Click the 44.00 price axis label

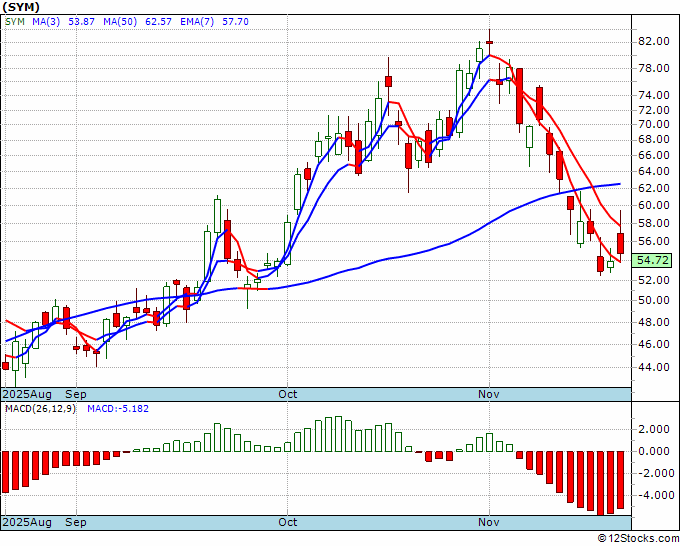pos(653,367)
